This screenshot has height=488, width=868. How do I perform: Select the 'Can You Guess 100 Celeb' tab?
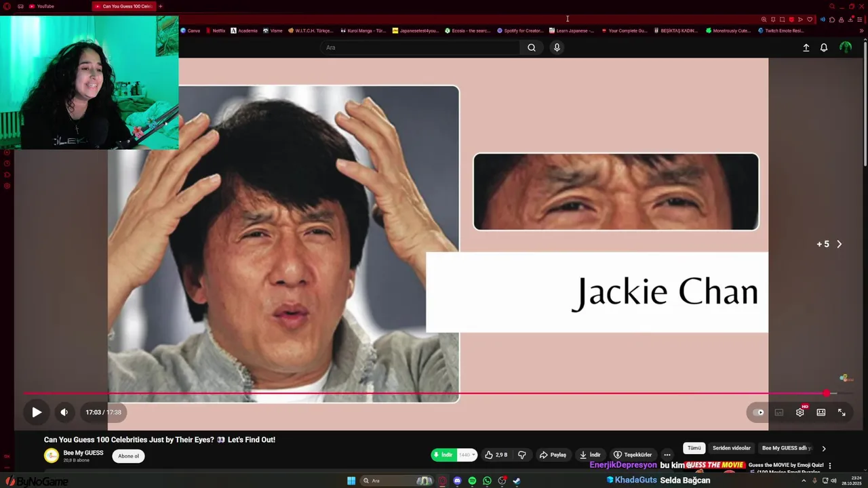point(123,6)
